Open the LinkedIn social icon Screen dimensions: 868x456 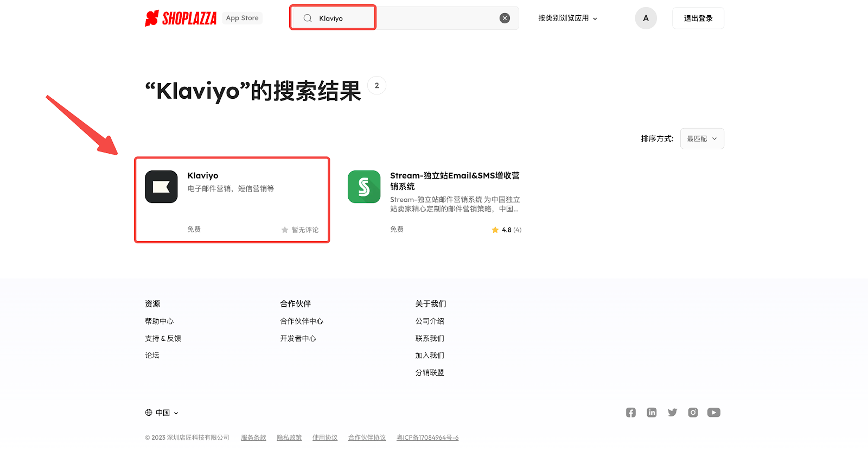coord(652,413)
